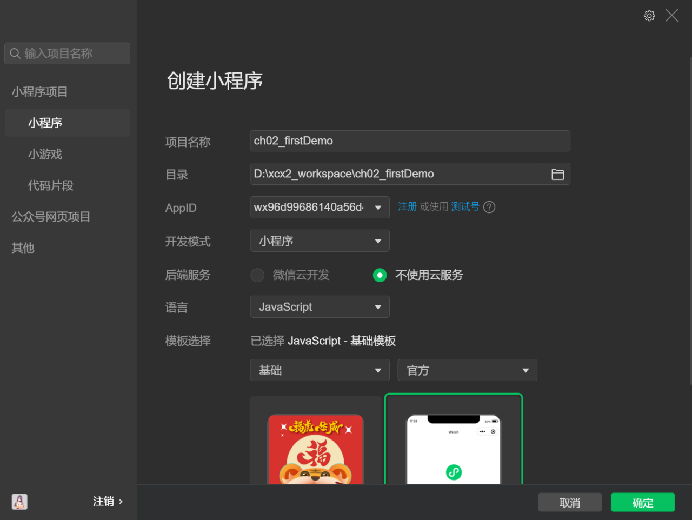Click the 取消 button
The image size is (693, 521).
point(570,502)
